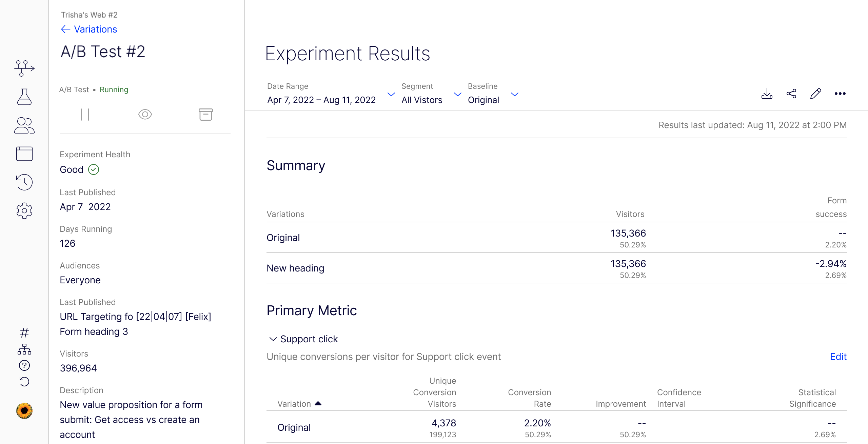This screenshot has height=444, width=868.
Task: Toggle the preview eye icon
Action: [145, 115]
